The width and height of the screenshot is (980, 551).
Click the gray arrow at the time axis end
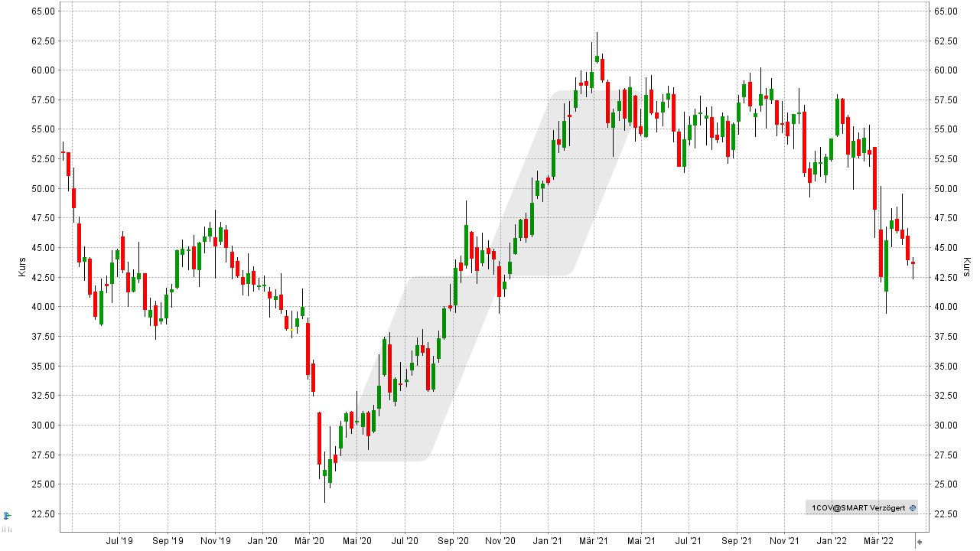click(920, 542)
